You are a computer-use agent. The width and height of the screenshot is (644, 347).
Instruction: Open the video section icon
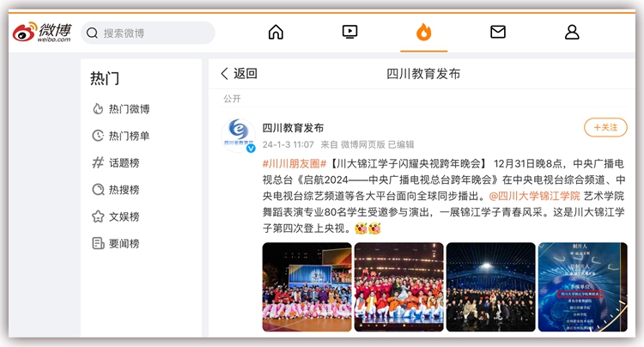(x=349, y=33)
